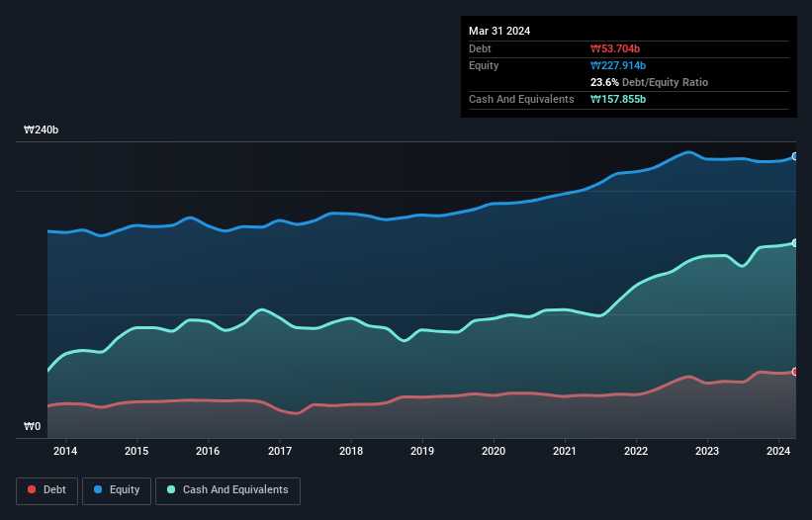Click the Equity label in tooltip
The width and height of the screenshot is (812, 520).
pyautogui.click(x=484, y=65)
